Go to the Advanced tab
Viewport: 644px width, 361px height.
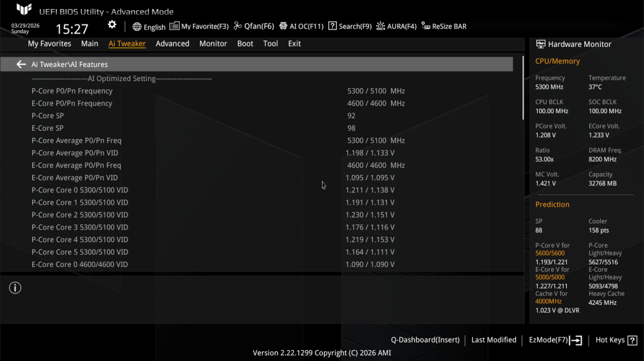point(173,44)
